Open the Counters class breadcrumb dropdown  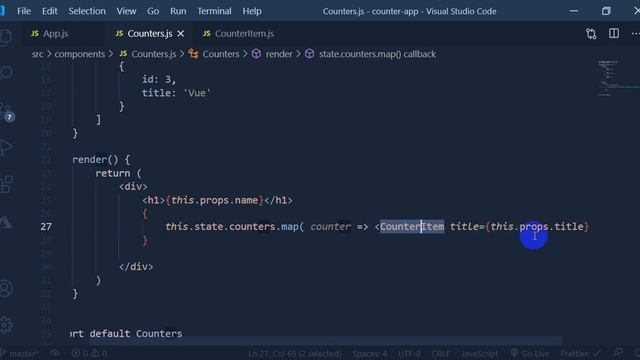pyautogui.click(x=221, y=54)
